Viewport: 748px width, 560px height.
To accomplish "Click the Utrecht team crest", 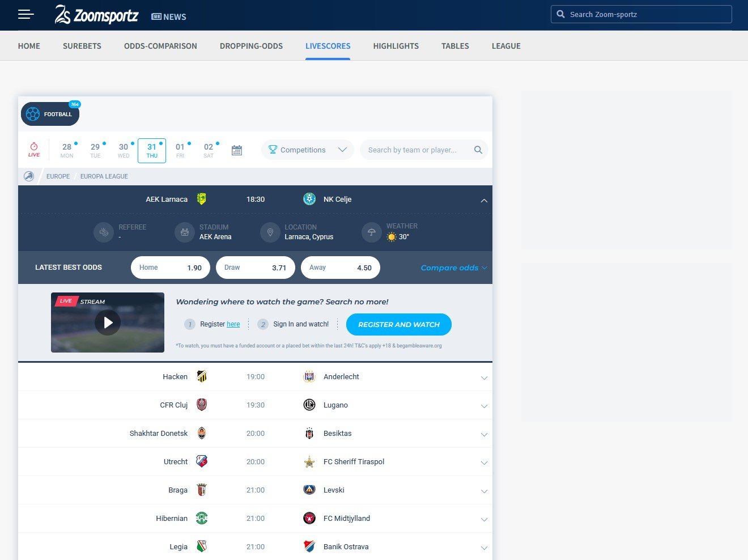I will pyautogui.click(x=202, y=461).
